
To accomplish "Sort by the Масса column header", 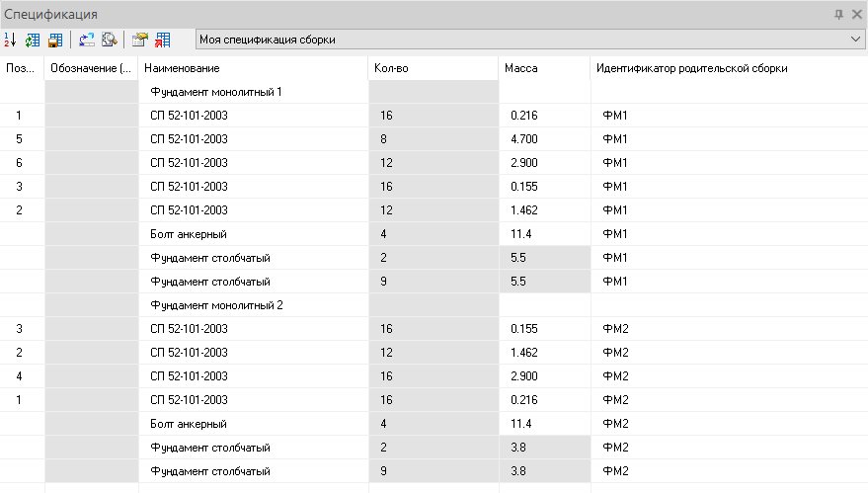I will tap(520, 68).
